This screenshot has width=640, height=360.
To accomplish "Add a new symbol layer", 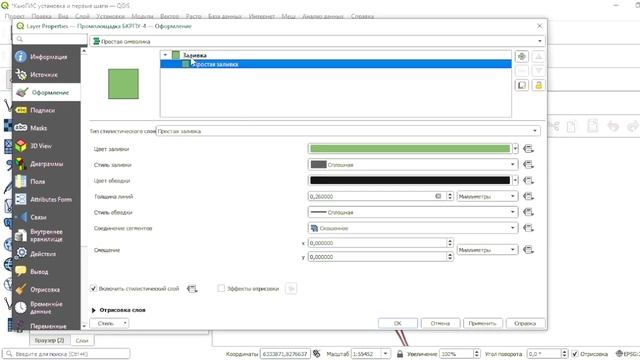I will (x=522, y=57).
